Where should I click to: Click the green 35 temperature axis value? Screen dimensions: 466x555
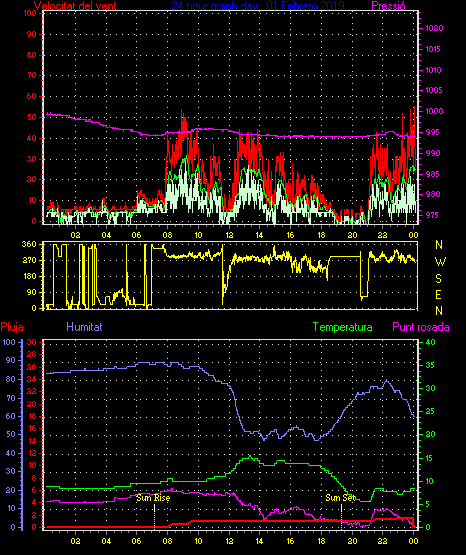pos(430,366)
